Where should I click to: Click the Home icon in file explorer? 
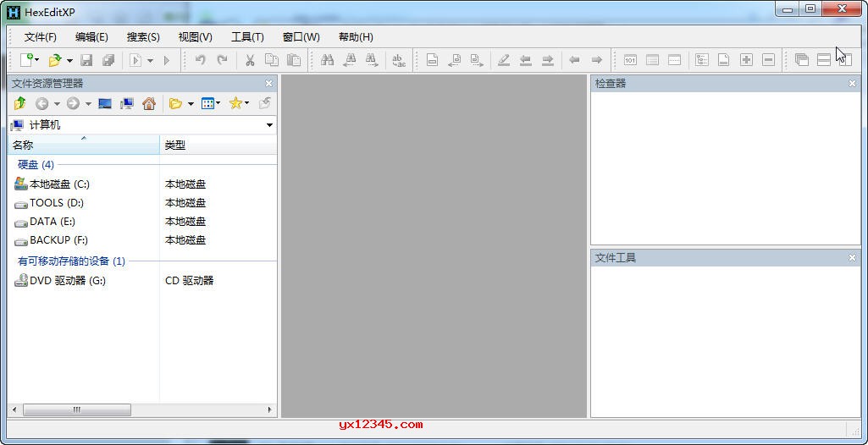(149, 103)
